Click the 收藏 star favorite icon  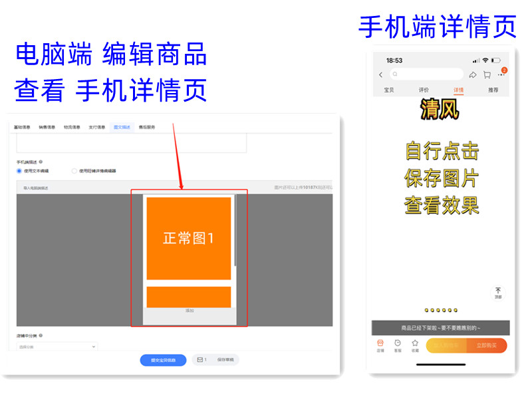(x=415, y=345)
